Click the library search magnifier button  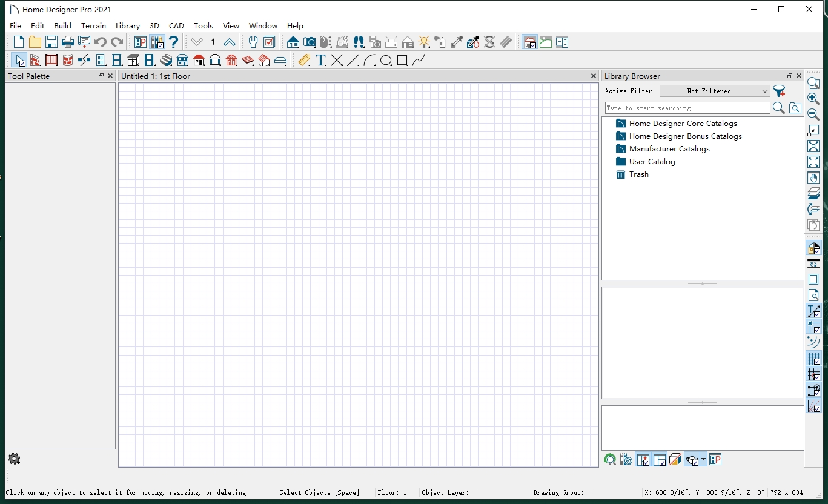coord(779,108)
